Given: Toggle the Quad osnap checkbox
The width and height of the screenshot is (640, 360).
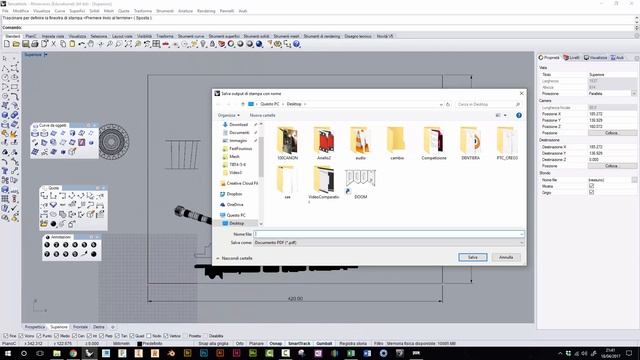Looking at the screenshot, I should 132,336.
